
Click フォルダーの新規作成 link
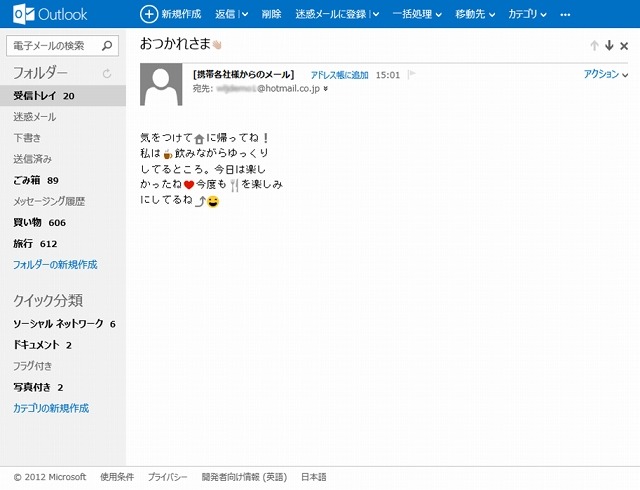[x=55, y=265]
